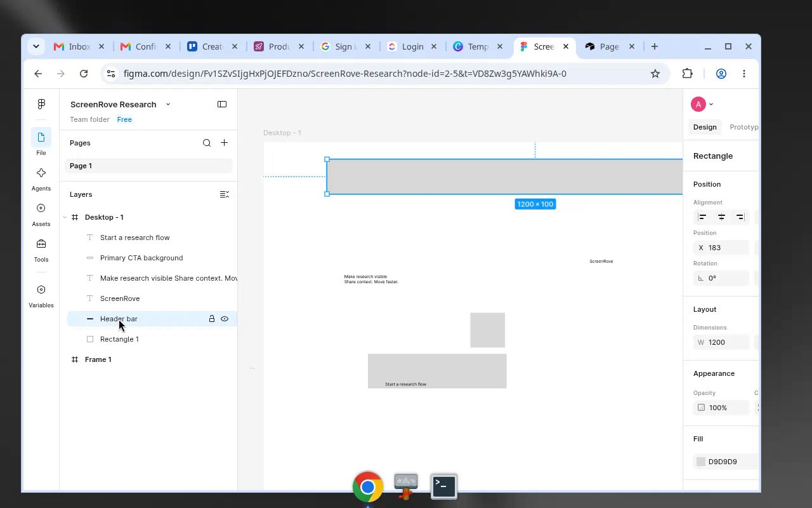Image resolution: width=812 pixels, height=508 pixels.
Task: Switch to the Gmail Inbox browser tab
Action: point(79,46)
